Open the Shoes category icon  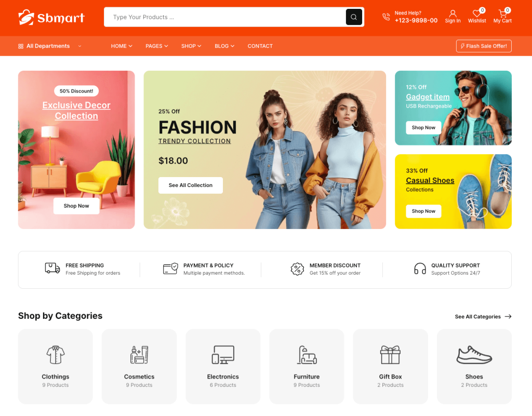pyautogui.click(x=474, y=355)
